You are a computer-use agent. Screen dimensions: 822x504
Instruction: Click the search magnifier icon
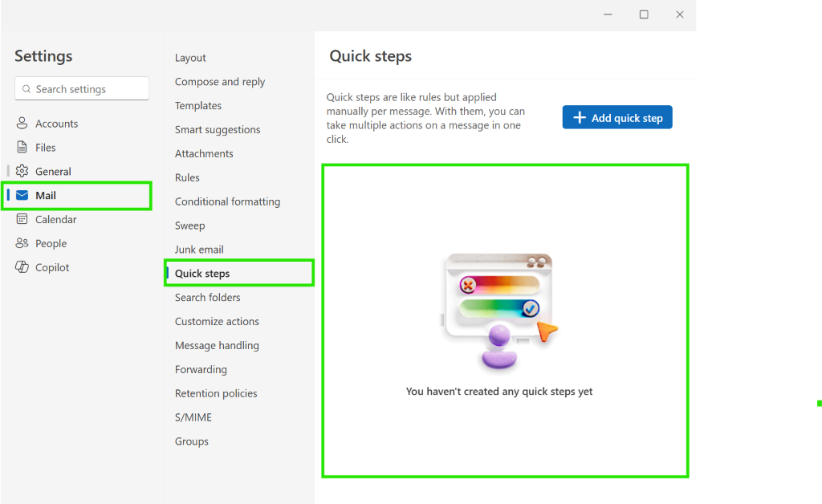tap(26, 89)
